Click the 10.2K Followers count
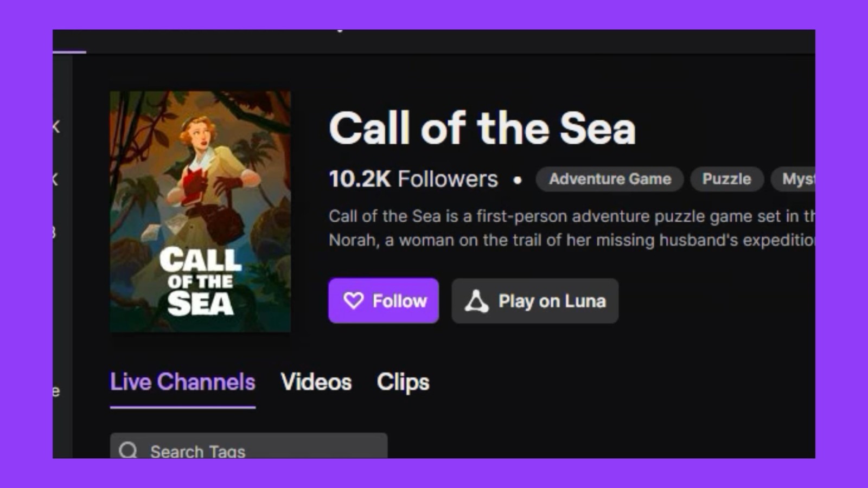This screenshot has width=868, height=488. point(413,179)
